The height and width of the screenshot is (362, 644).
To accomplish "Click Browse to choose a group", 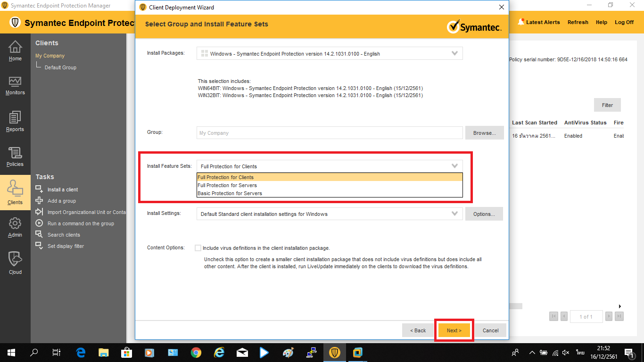I will point(484,133).
